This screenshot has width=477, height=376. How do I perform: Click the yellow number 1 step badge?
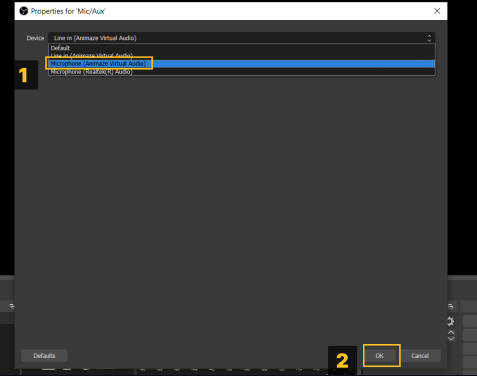point(26,75)
